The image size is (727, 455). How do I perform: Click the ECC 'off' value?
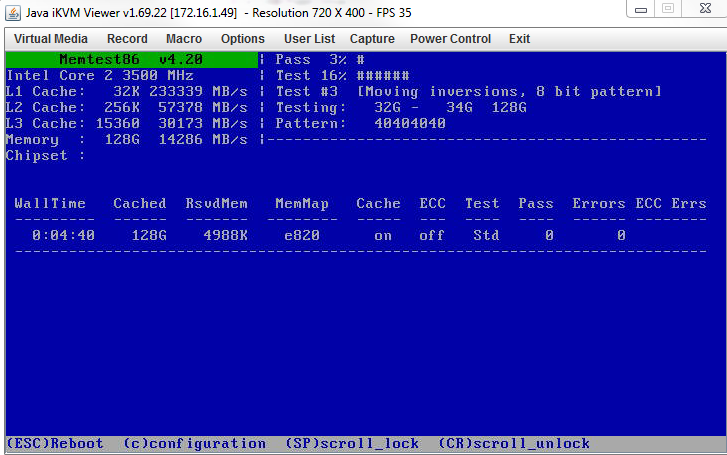(x=432, y=236)
